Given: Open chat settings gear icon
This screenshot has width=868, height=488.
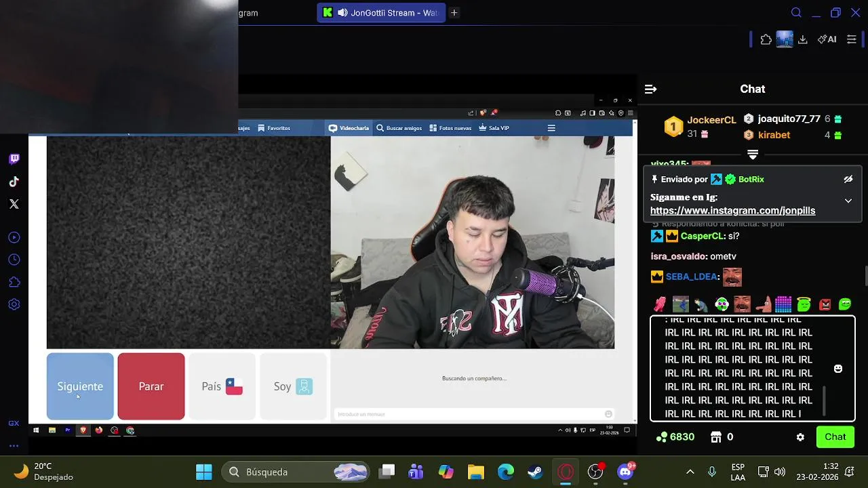Looking at the screenshot, I should coord(800,437).
